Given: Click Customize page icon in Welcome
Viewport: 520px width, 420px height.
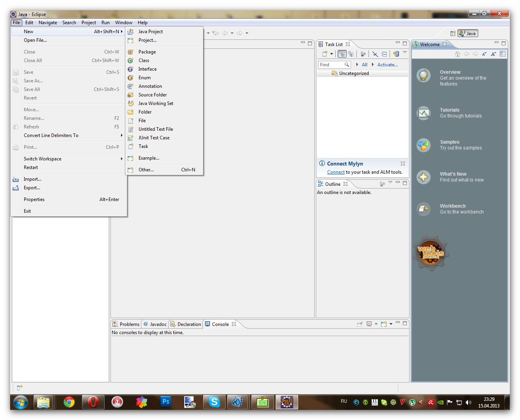Looking at the screenshot, I should (x=503, y=54).
